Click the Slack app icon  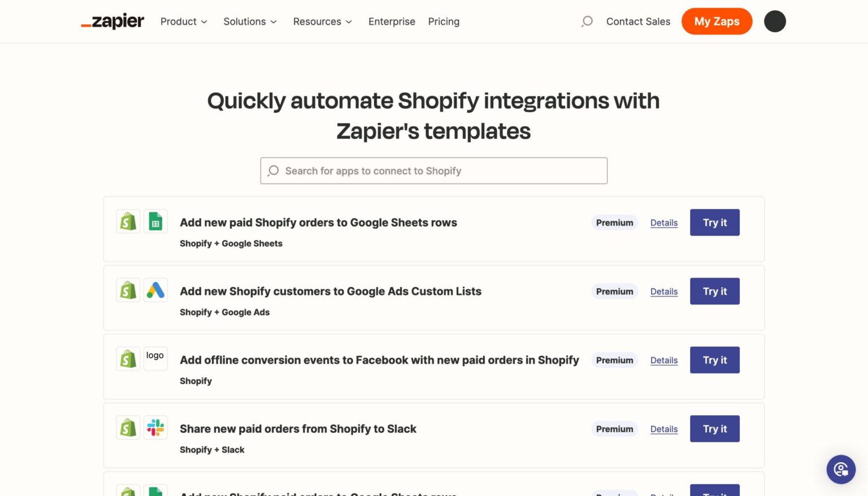coord(155,428)
